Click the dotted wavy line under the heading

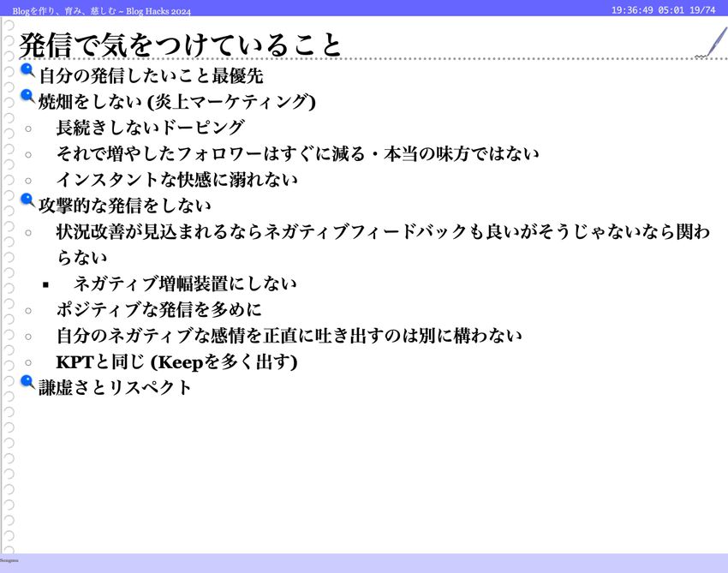click(x=514, y=58)
